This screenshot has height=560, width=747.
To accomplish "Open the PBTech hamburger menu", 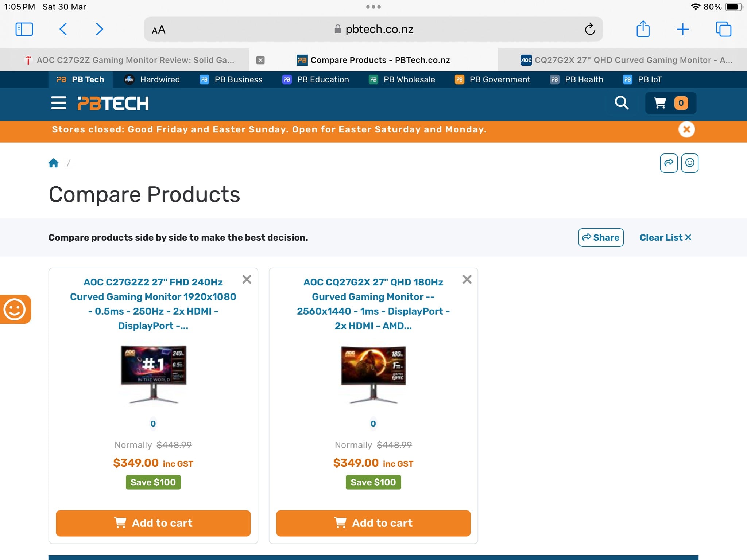I will [58, 103].
